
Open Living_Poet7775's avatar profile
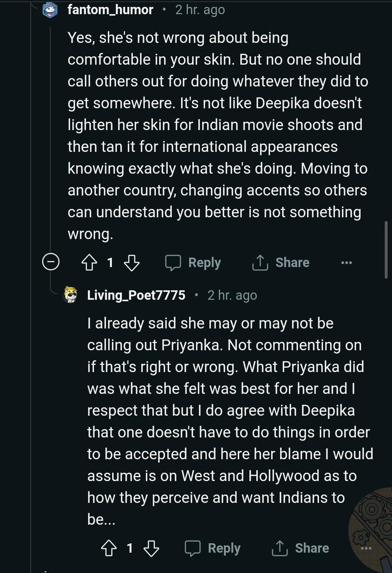[71, 295]
